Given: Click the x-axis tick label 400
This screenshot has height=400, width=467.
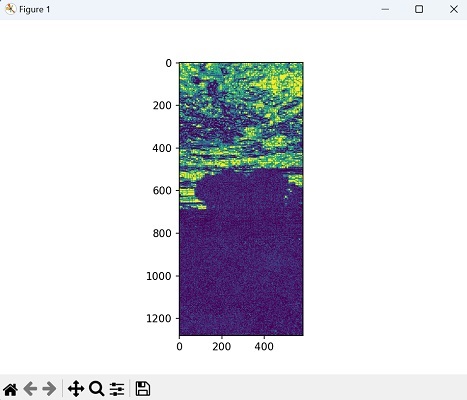Looking at the screenshot, I should click(x=264, y=347).
